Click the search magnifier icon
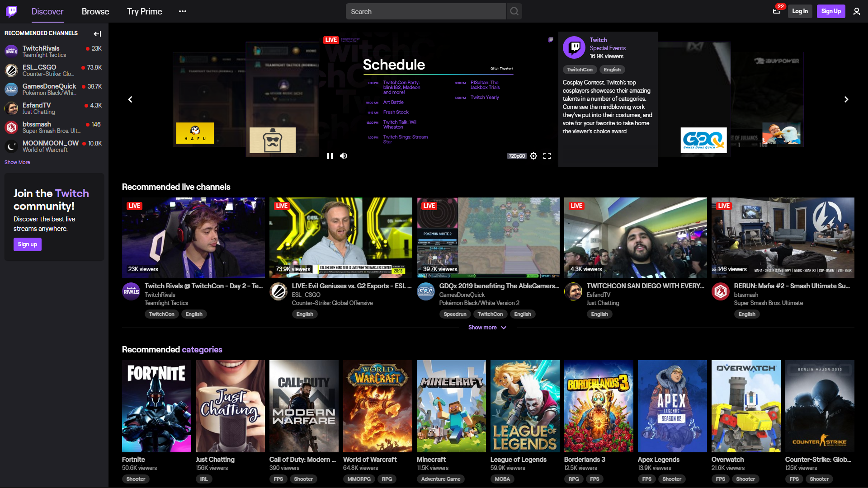 coord(514,11)
